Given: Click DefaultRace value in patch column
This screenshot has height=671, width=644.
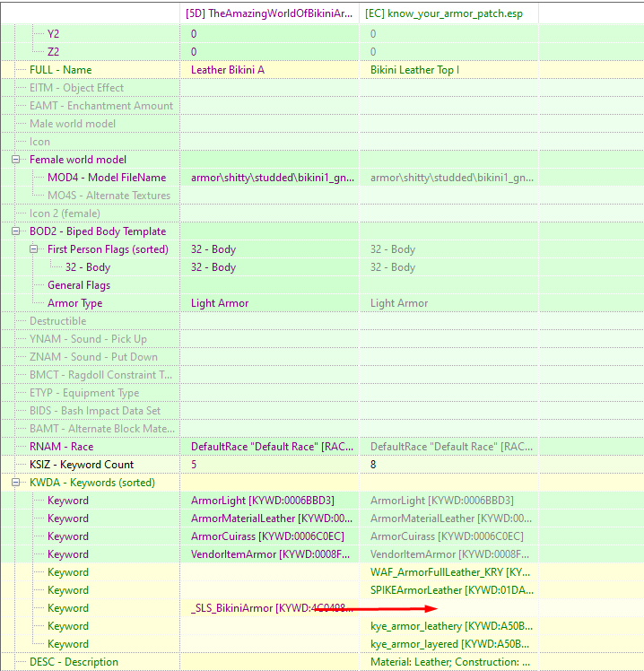Looking at the screenshot, I should [448, 448].
